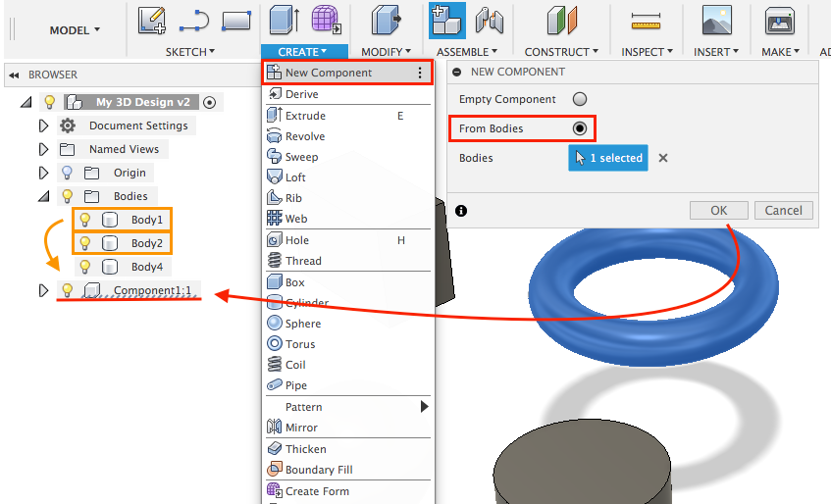Toggle visibility lightbulb for Body4
The height and width of the screenshot is (504, 831).
coord(85,267)
